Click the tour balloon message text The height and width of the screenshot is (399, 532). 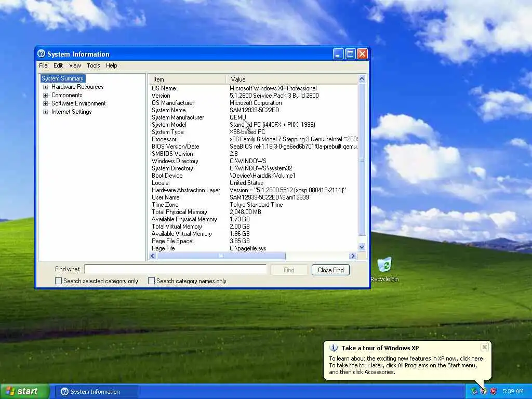click(x=406, y=365)
